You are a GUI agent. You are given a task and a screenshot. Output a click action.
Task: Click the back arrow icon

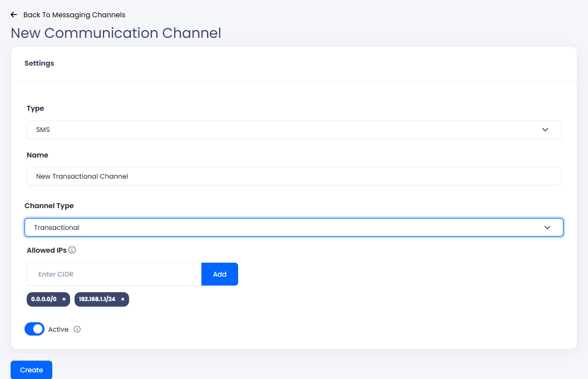click(x=14, y=14)
